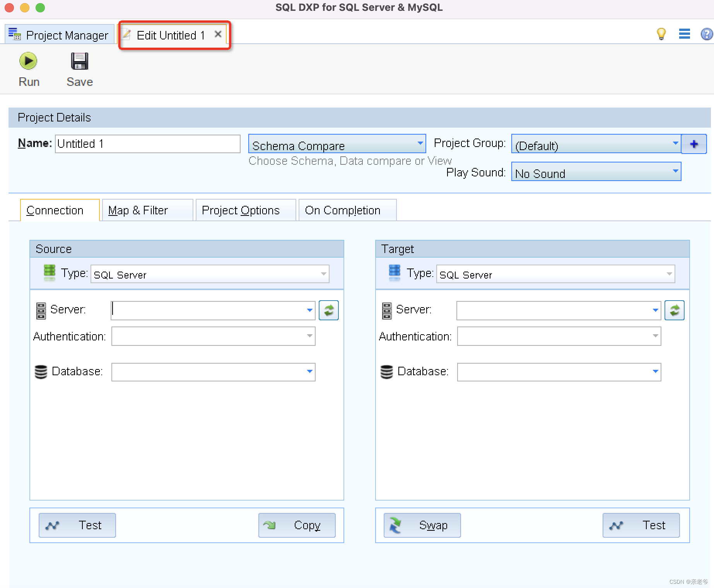Screen dimensions: 714x588
Task: Open Target Database dropdown
Action: coord(559,372)
